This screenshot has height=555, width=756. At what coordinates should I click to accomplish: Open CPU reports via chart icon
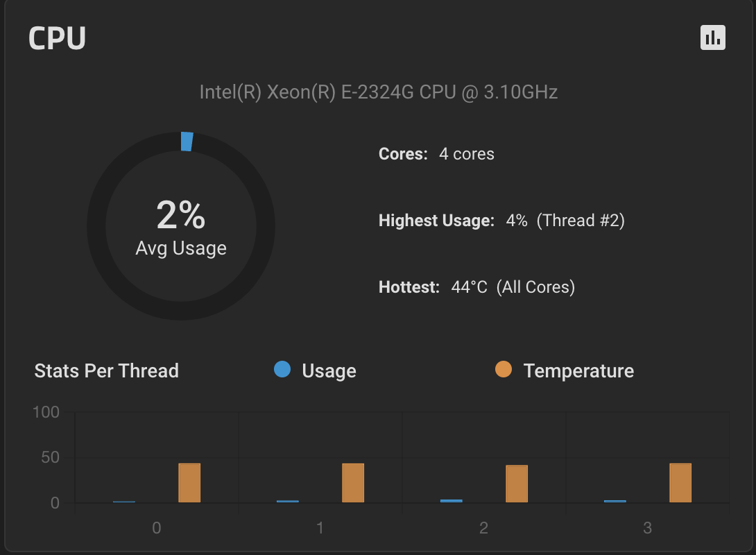(x=712, y=37)
